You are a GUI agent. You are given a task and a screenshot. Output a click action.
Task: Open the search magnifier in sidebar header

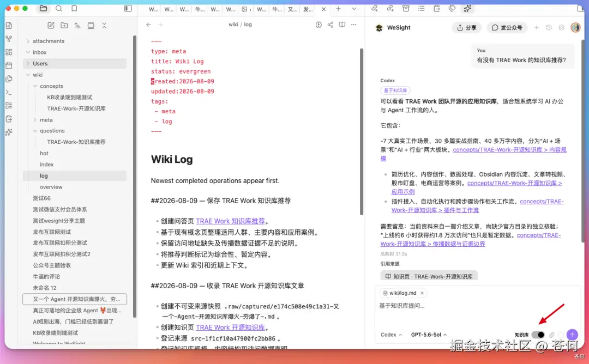coord(58,9)
